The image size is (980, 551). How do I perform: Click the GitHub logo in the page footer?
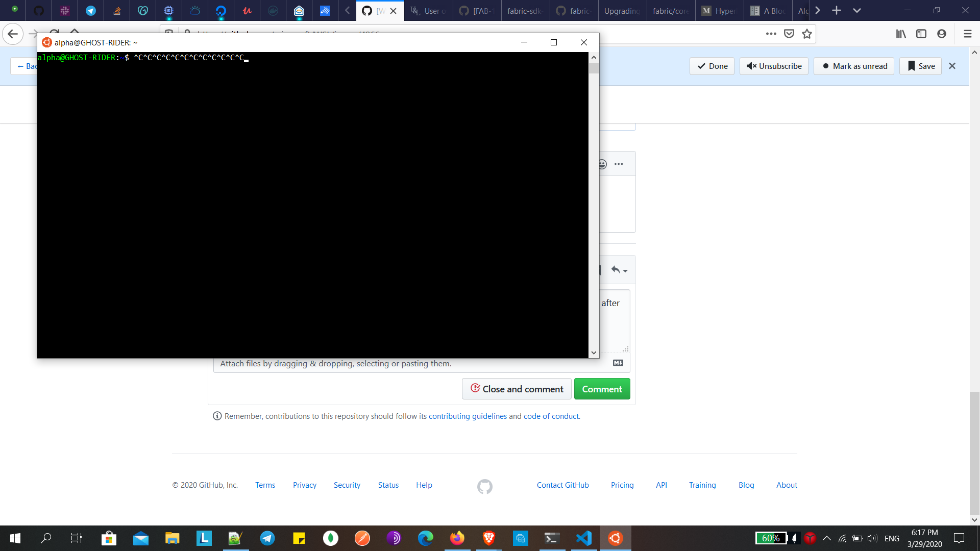coord(484,486)
